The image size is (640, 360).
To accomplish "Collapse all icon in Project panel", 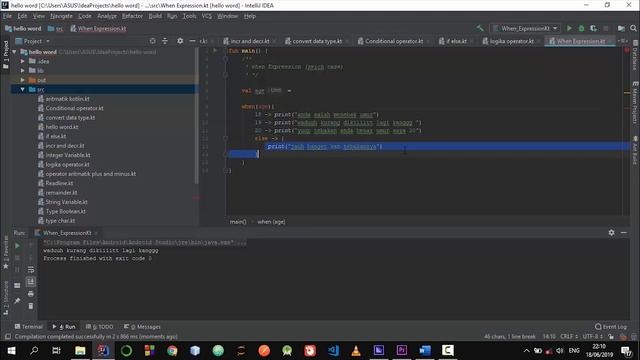I will coord(165,41).
